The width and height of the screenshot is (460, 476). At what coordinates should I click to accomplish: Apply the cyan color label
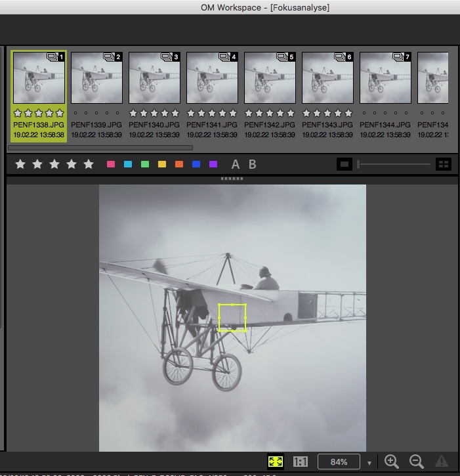click(x=128, y=164)
